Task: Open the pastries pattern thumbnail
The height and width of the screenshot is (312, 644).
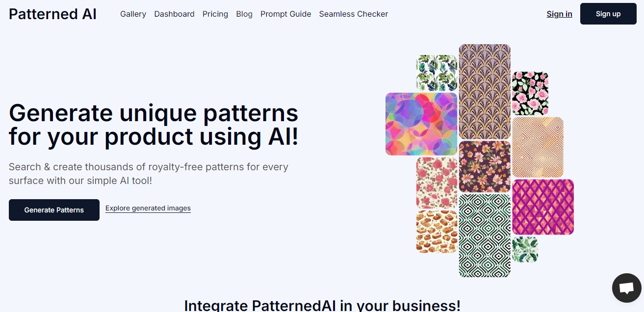Action: tap(436, 231)
